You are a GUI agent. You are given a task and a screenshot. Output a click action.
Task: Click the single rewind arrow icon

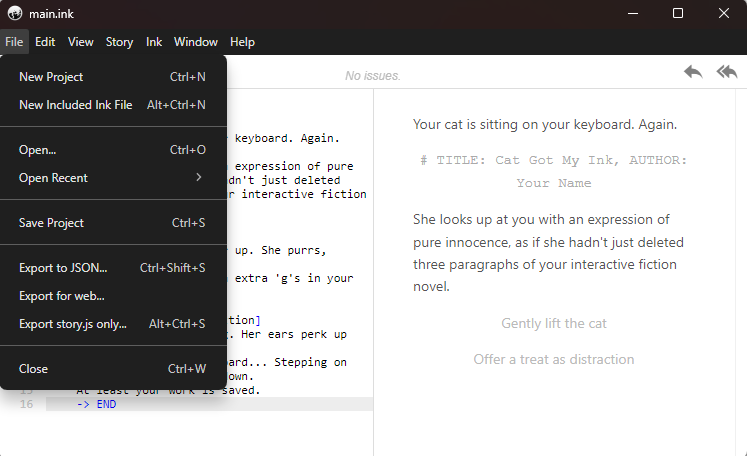693,72
